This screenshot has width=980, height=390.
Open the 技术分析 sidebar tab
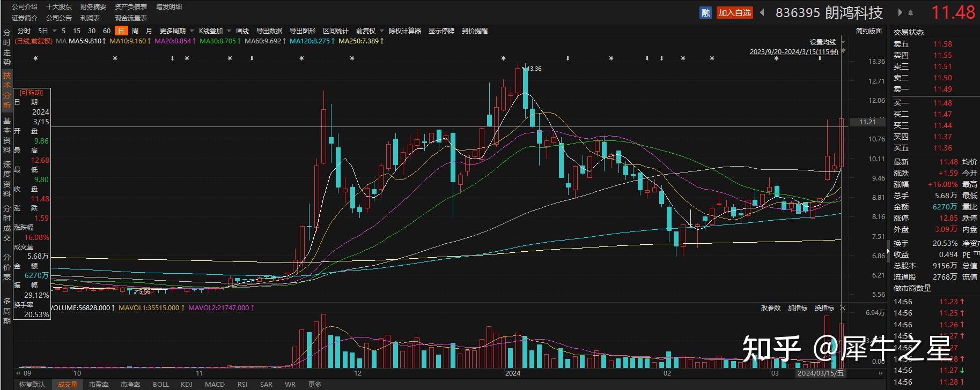(7, 90)
